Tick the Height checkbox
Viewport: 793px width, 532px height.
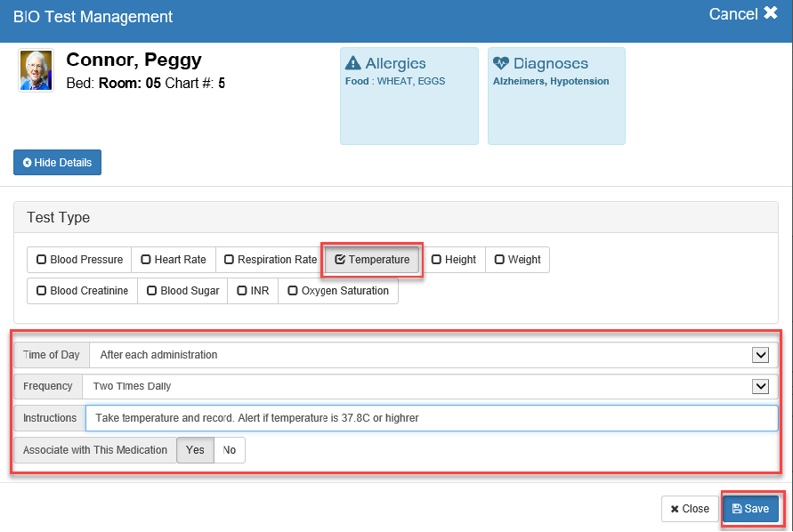(454, 260)
